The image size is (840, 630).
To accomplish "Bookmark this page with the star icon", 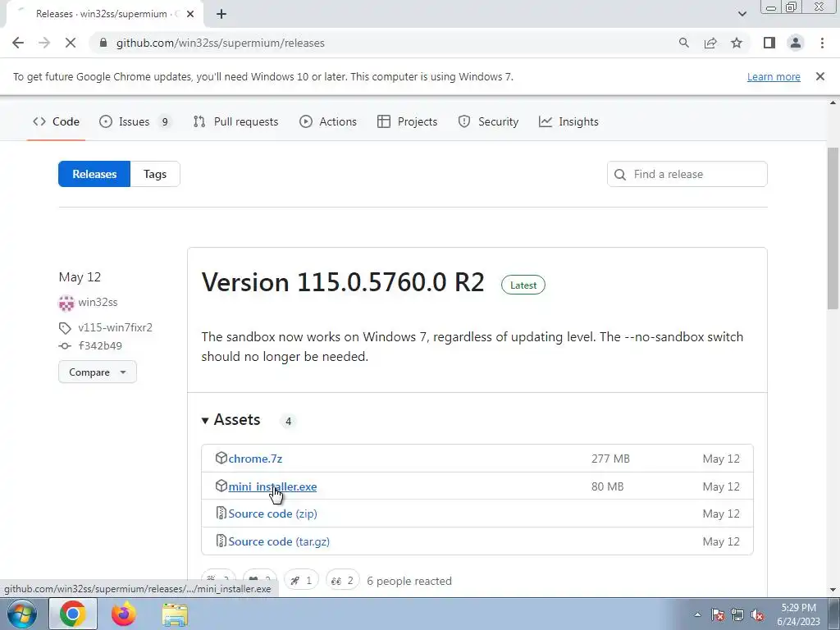I will (x=737, y=43).
